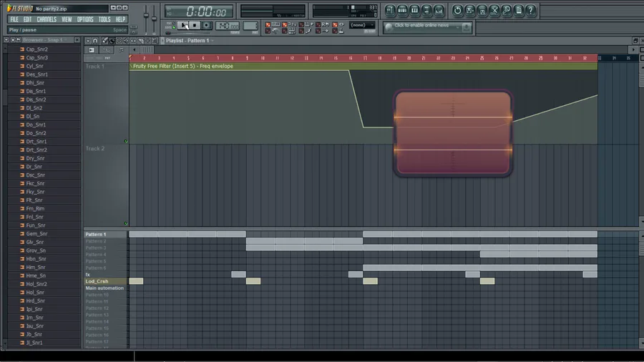This screenshot has width=644, height=362.
Task: Click the playlist clip focus icon under toolbar
Action: pyautogui.click(x=92, y=49)
